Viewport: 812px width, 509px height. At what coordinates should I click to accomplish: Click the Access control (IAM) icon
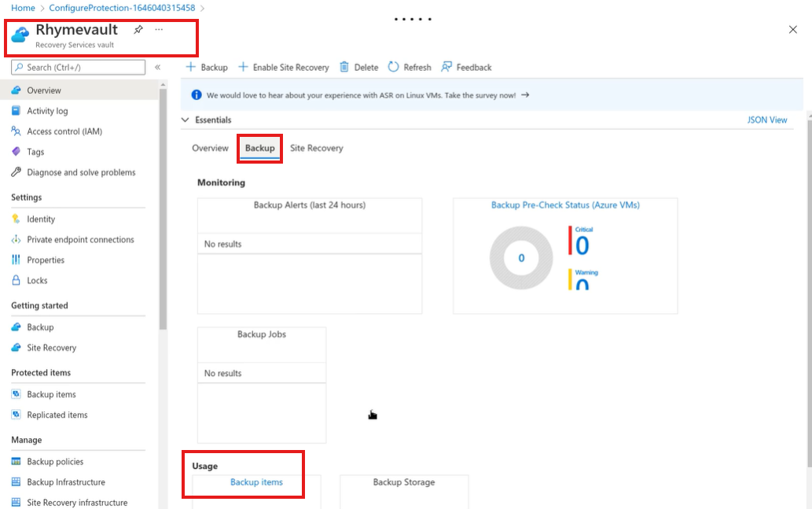click(x=16, y=131)
